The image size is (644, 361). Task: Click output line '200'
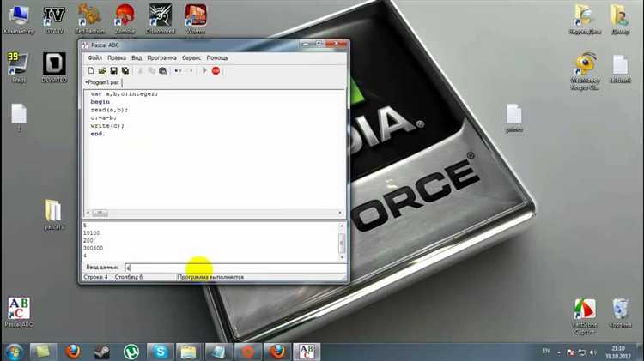(x=88, y=241)
